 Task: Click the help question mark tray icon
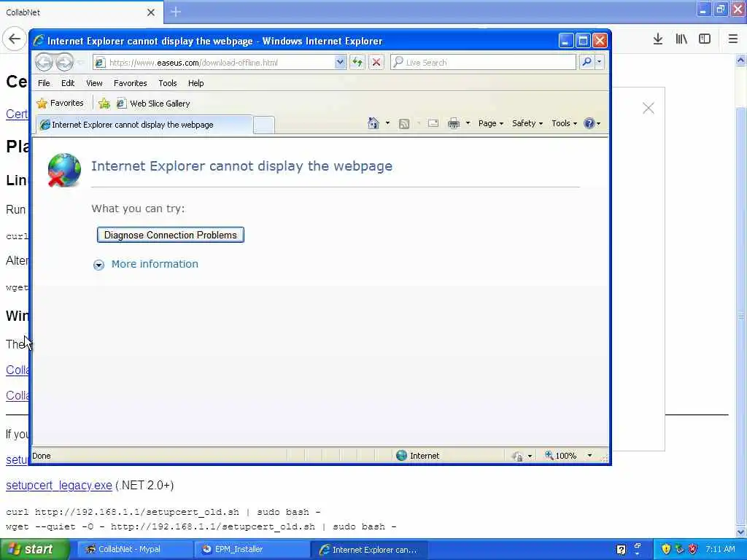(x=621, y=550)
